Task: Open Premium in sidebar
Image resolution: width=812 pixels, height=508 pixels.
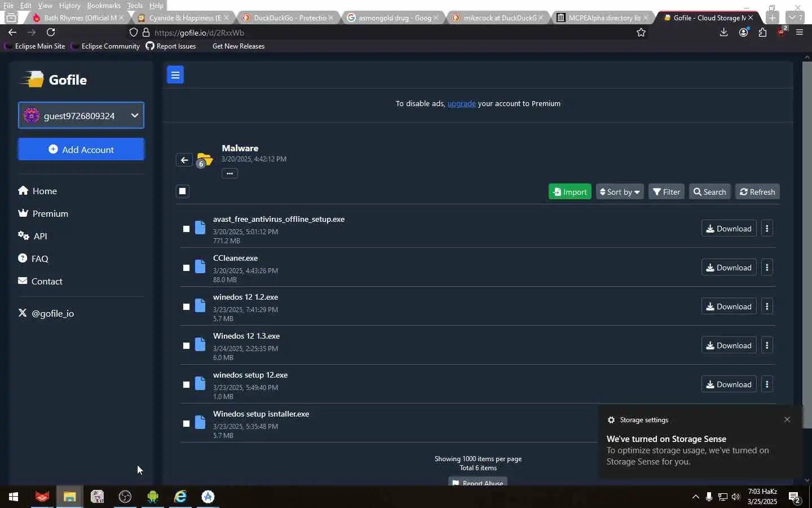Action: click(x=43, y=213)
